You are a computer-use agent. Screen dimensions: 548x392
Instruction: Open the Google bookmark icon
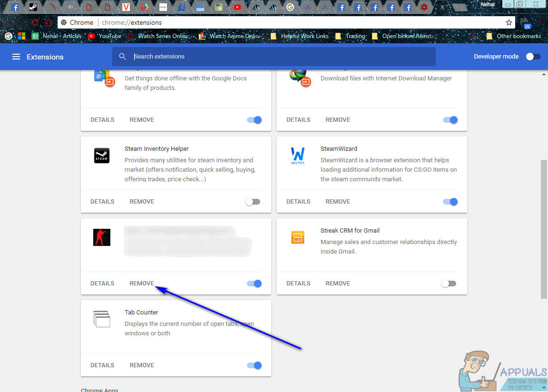(x=9, y=36)
